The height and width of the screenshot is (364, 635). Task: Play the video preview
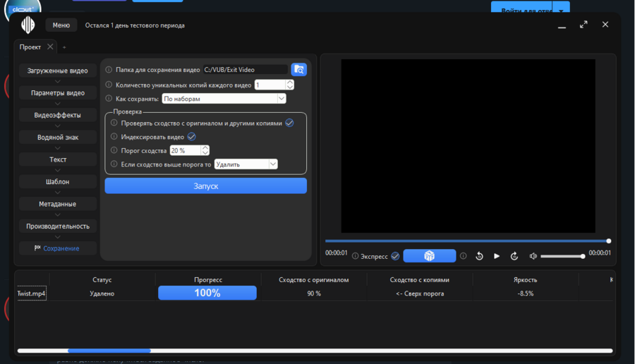pyautogui.click(x=497, y=256)
